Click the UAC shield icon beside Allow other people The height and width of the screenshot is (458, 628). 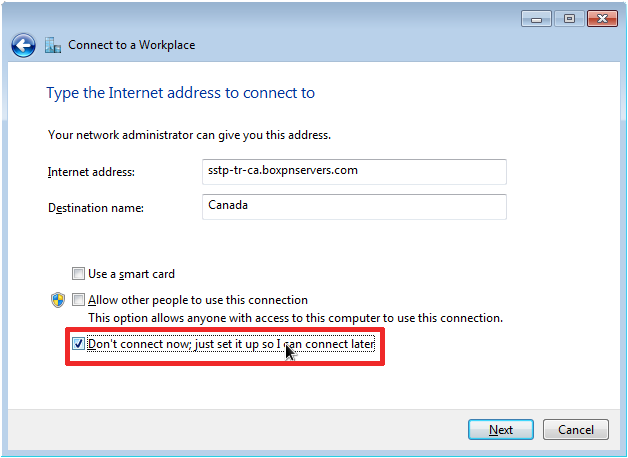tap(58, 300)
